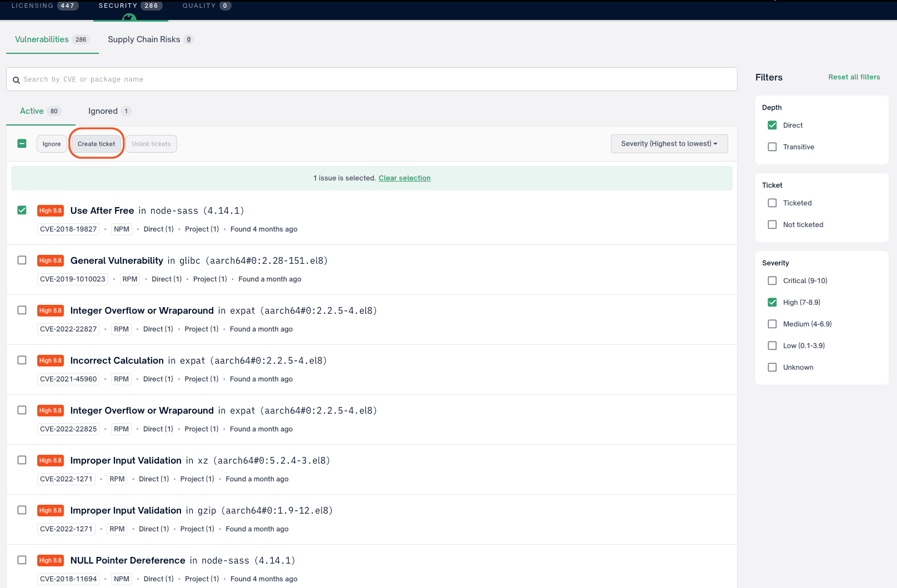The image size is (897, 588).
Task: Click the Ignore button
Action: click(x=52, y=144)
